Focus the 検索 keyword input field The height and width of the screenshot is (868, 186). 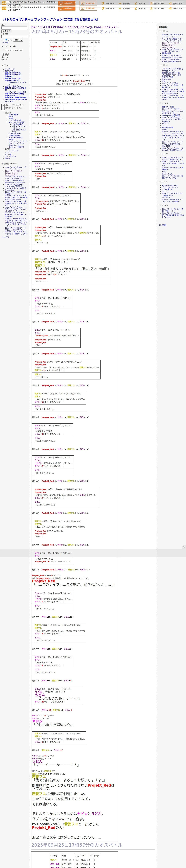14,28
